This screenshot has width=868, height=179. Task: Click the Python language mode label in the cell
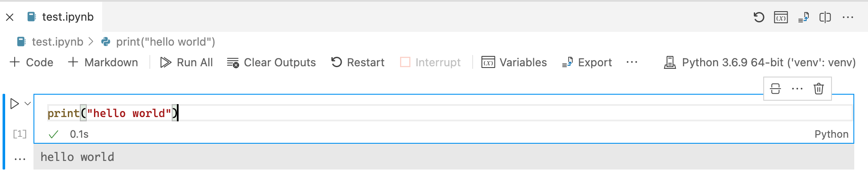[831, 134]
